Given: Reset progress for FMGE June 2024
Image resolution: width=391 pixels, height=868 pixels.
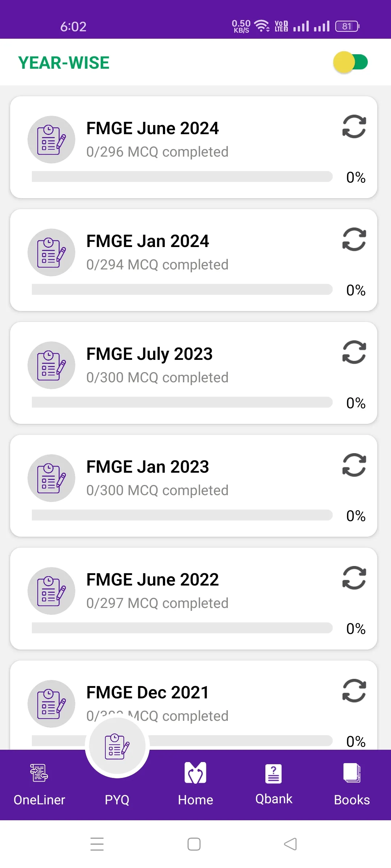Looking at the screenshot, I should point(354,127).
